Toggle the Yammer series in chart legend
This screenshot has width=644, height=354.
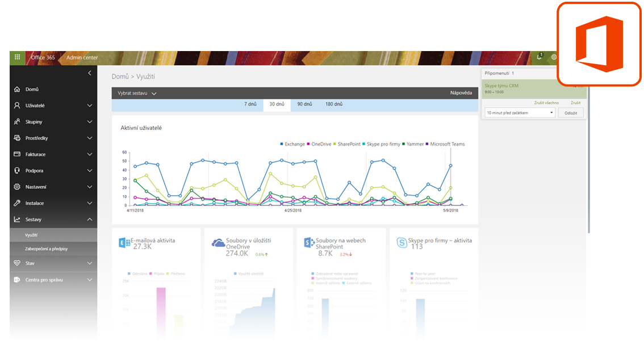(x=413, y=144)
